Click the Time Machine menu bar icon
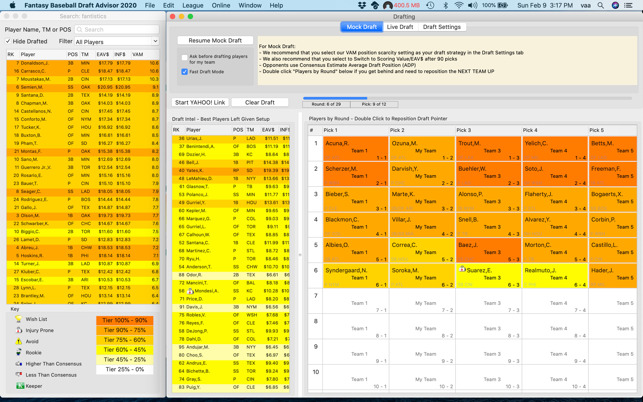This screenshot has height=402, width=643. [430, 5]
